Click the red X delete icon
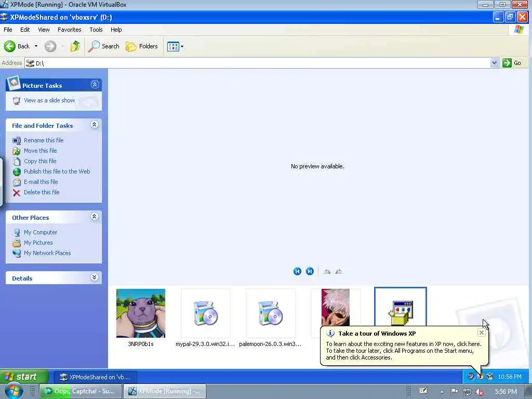The height and width of the screenshot is (399, 532). click(16, 193)
